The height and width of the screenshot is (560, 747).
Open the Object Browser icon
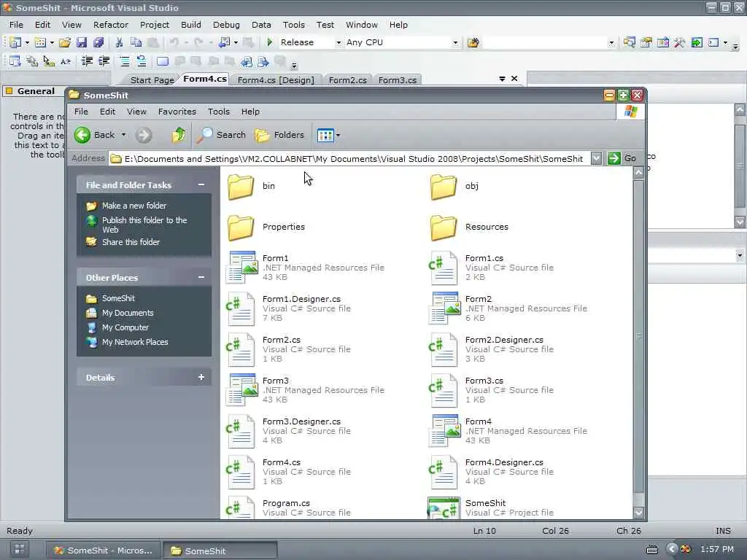click(662, 42)
